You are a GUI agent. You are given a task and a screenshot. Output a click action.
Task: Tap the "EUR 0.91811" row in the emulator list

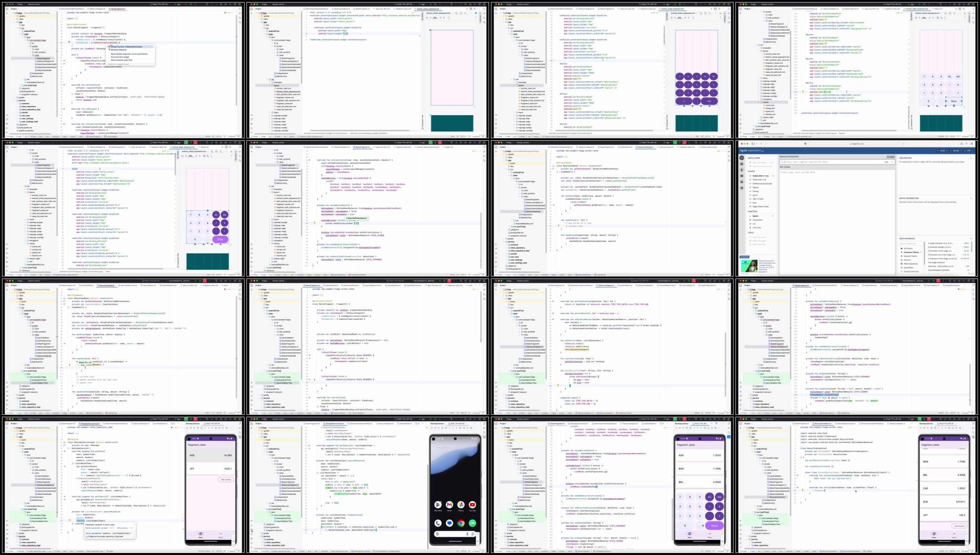(x=944, y=502)
